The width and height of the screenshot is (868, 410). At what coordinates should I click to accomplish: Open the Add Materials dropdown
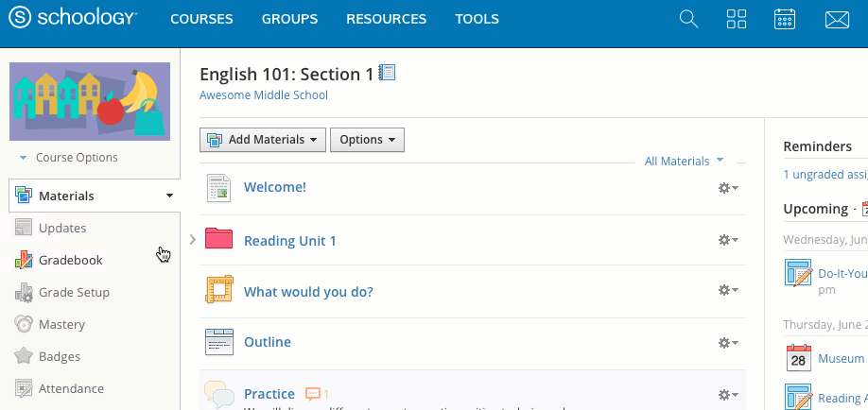pos(263,140)
